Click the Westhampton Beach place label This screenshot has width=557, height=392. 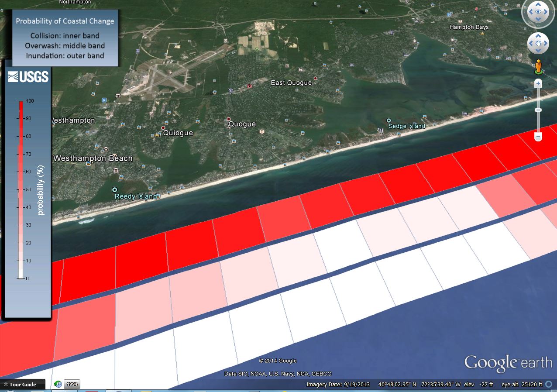coord(93,158)
